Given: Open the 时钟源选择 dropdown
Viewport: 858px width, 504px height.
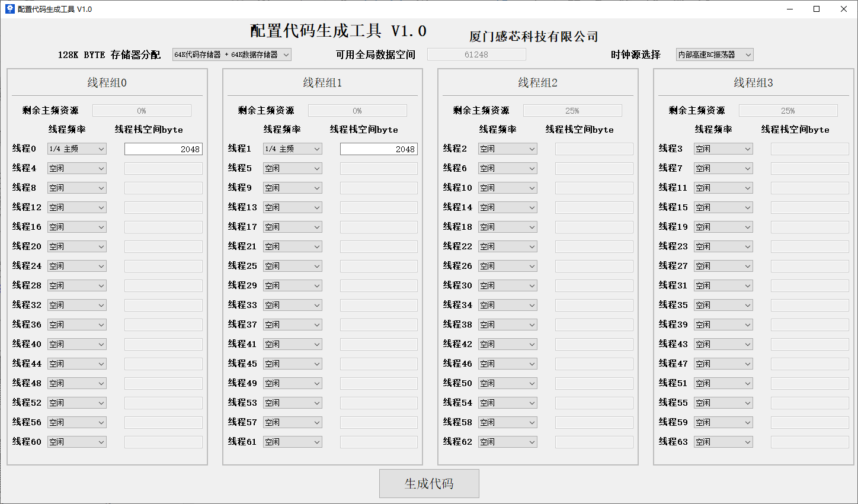Looking at the screenshot, I should pos(715,54).
